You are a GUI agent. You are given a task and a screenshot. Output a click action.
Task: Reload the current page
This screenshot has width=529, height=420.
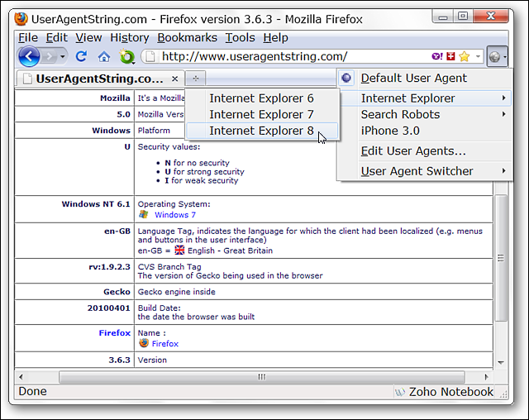click(81, 56)
